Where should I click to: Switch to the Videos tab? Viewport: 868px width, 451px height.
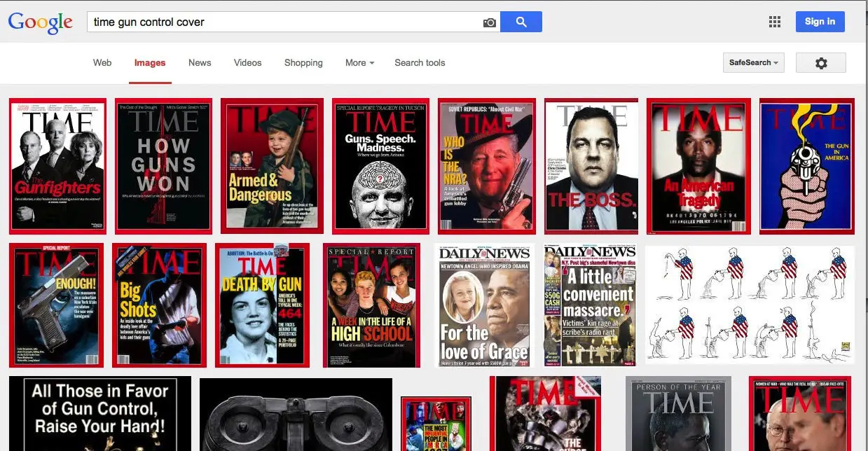(248, 62)
